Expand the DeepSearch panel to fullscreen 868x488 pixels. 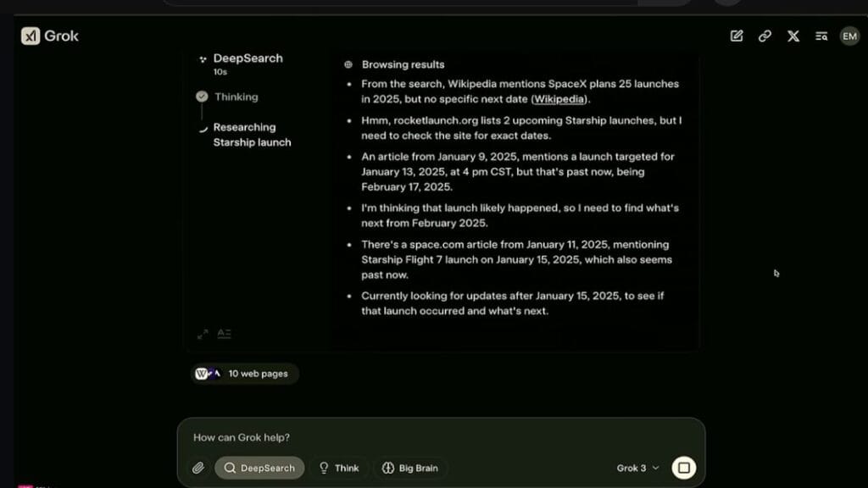tap(203, 334)
